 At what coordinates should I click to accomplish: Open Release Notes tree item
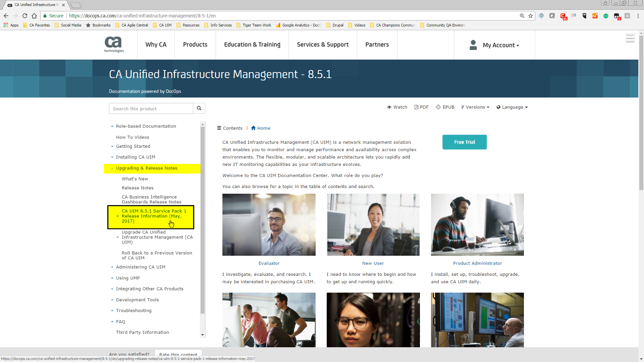tap(138, 188)
